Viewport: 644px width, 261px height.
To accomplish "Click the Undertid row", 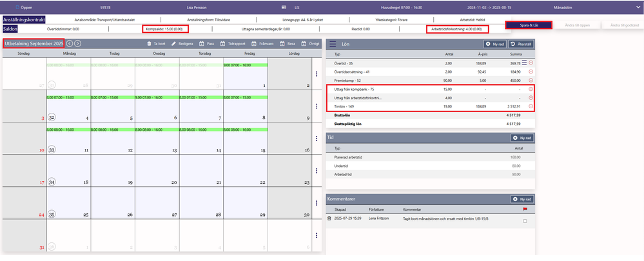I will 430,166.
